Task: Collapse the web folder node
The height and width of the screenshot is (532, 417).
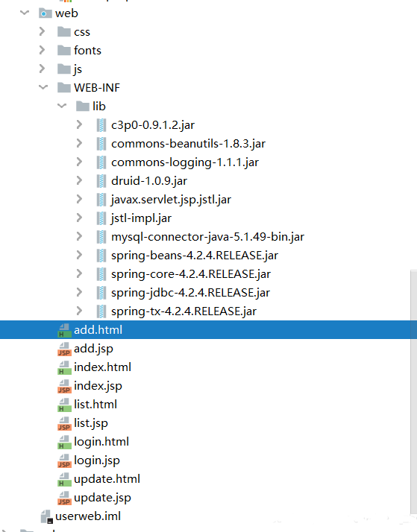Action: tap(25, 13)
